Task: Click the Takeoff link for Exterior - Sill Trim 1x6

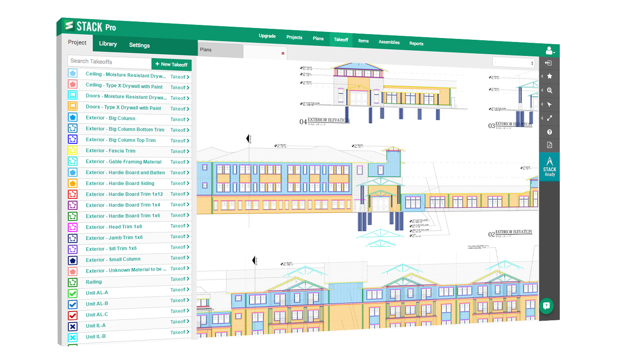Action: tap(180, 247)
